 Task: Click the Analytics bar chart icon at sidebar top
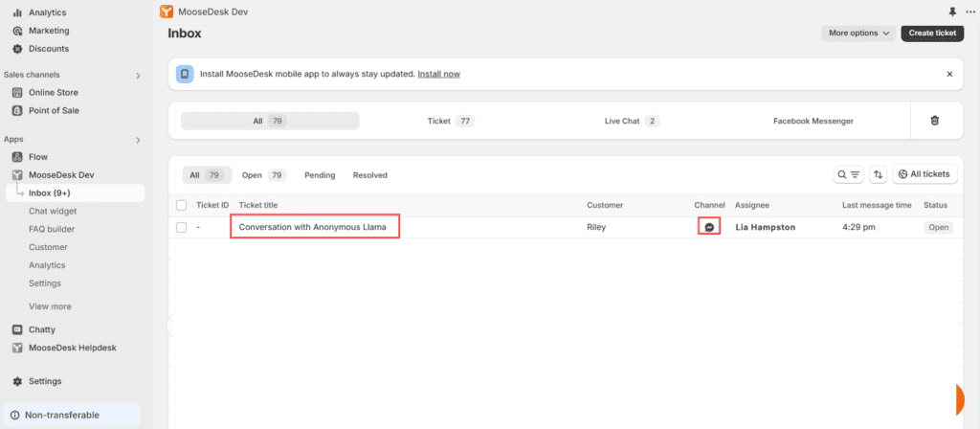[x=17, y=12]
